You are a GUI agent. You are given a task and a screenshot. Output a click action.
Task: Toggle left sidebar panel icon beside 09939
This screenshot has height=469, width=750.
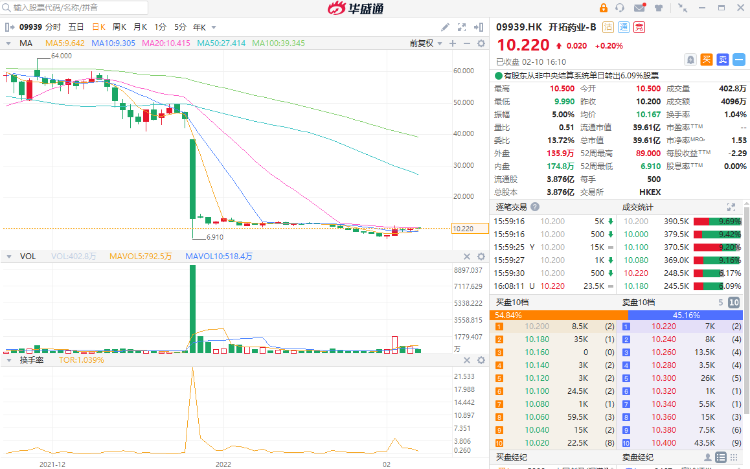10,27
